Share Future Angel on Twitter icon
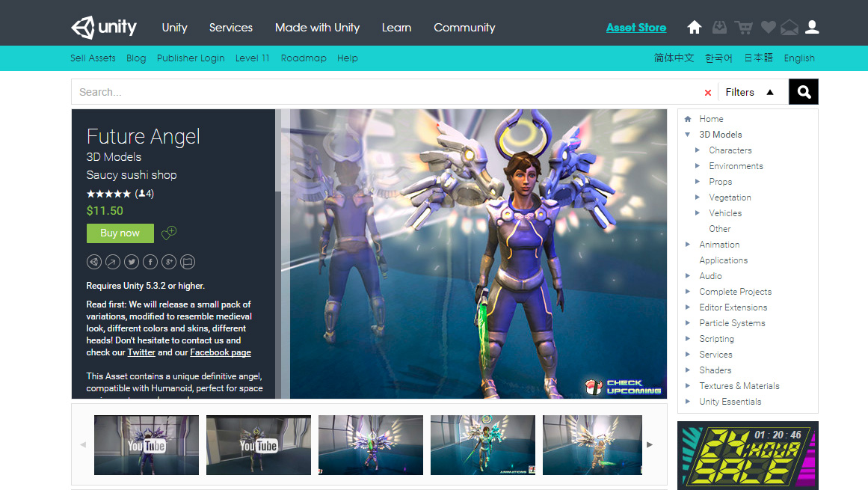 [x=132, y=262]
